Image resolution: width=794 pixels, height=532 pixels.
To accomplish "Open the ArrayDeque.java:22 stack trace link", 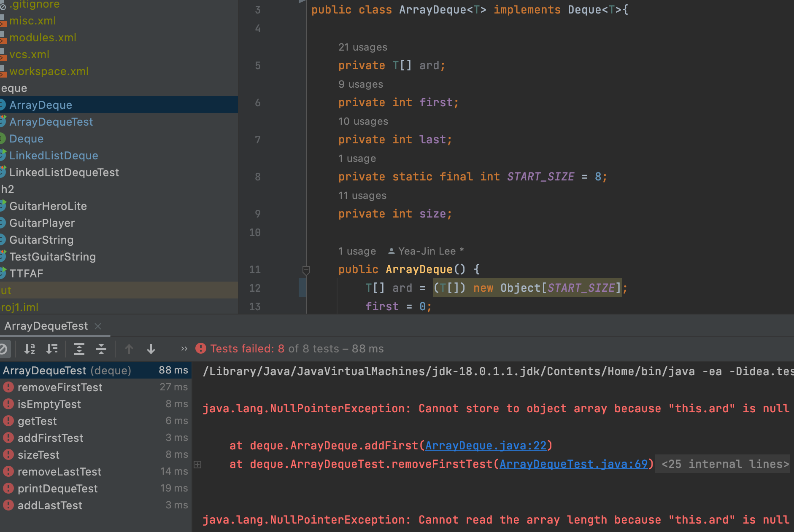I will (486, 446).
